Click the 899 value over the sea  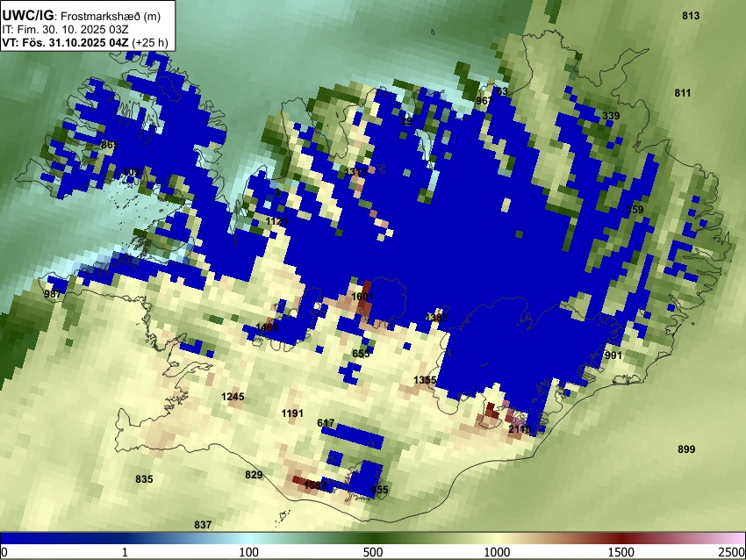tap(686, 449)
